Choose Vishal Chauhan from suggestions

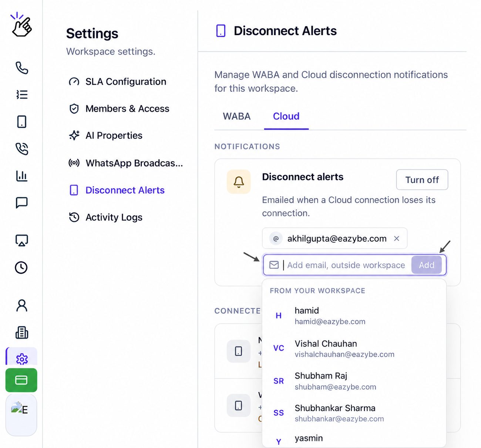pyautogui.click(x=354, y=348)
